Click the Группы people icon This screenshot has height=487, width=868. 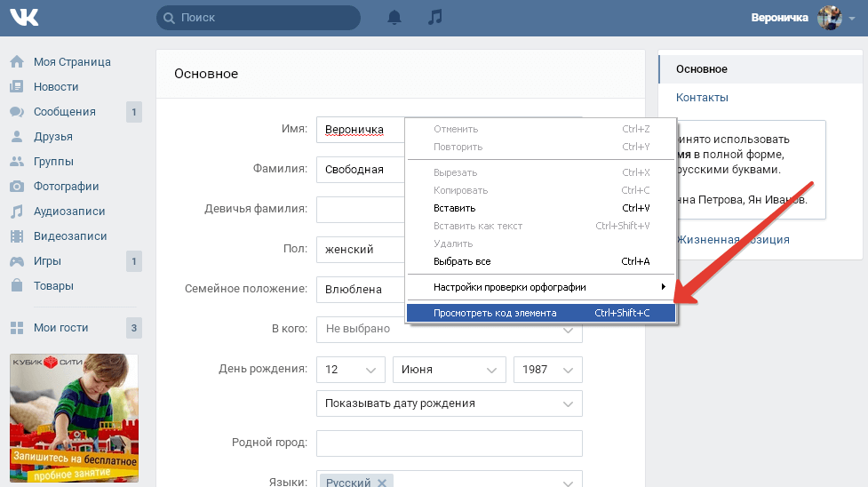[x=17, y=161]
